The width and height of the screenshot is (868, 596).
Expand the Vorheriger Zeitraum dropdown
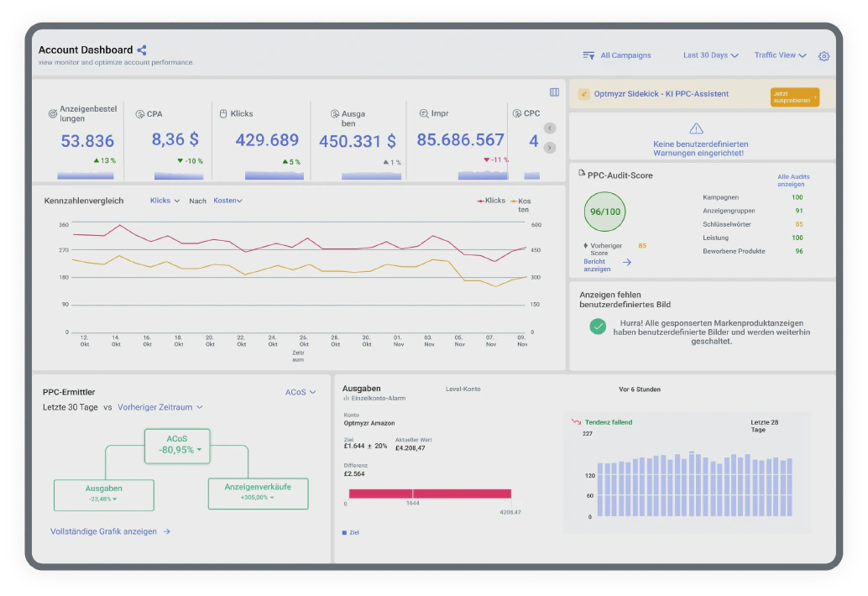[x=160, y=407]
